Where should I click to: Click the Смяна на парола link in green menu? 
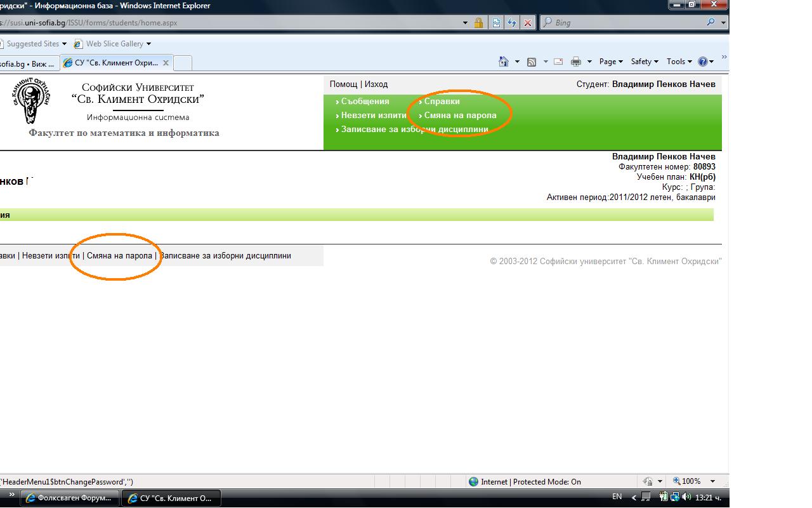pyautogui.click(x=460, y=116)
